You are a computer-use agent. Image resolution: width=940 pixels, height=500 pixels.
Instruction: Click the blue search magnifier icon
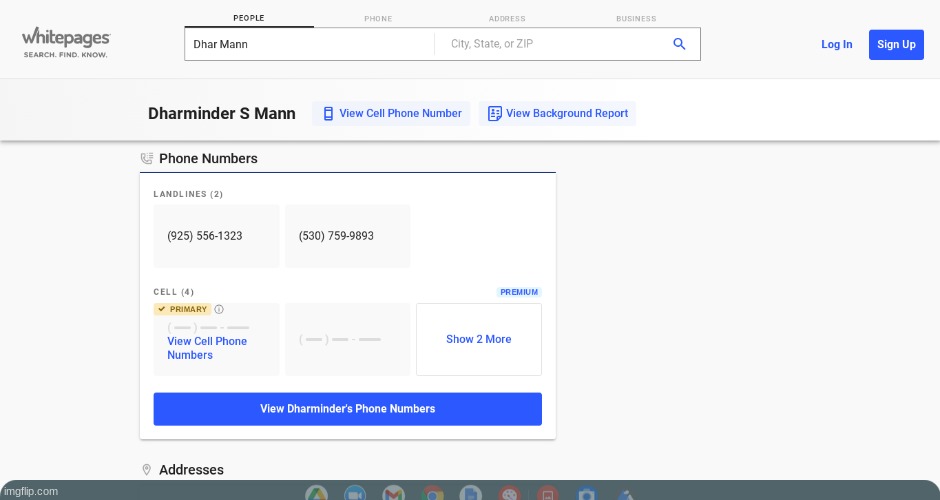(x=679, y=44)
